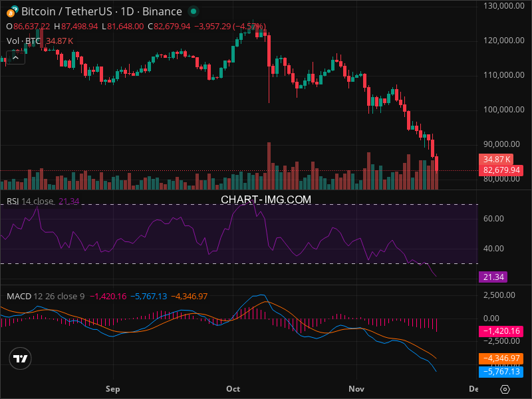Click the 100,000.00 price axis label
This screenshot has height=399, width=532.
point(503,109)
